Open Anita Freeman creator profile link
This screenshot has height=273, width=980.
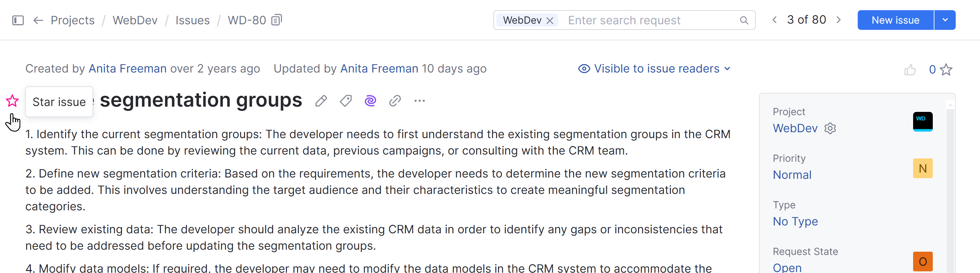point(128,69)
